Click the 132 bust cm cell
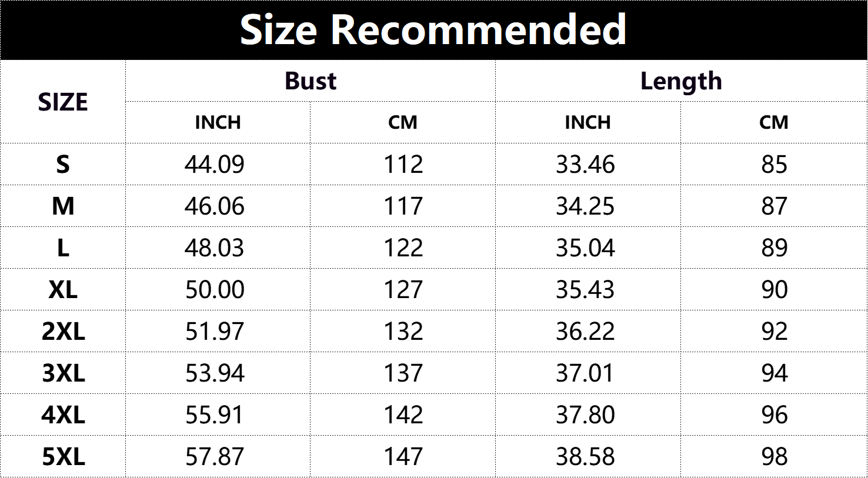This screenshot has width=868, height=478. tap(403, 332)
